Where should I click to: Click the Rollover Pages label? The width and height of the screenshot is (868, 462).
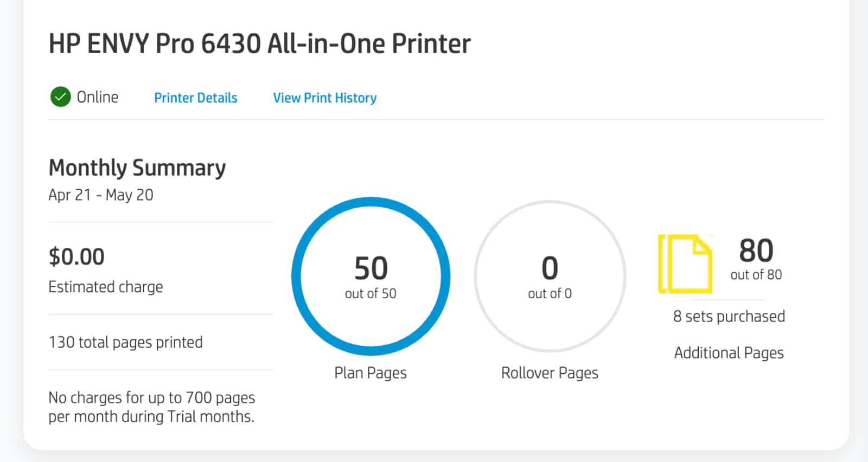pos(550,373)
